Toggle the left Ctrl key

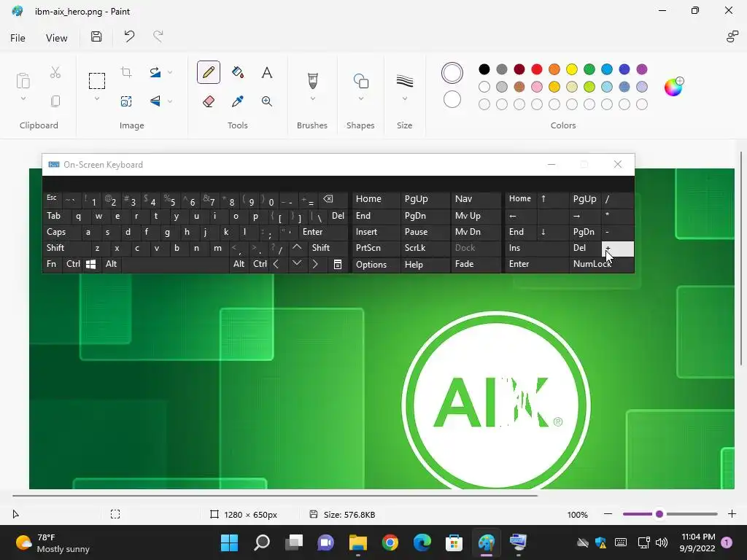[x=73, y=264]
